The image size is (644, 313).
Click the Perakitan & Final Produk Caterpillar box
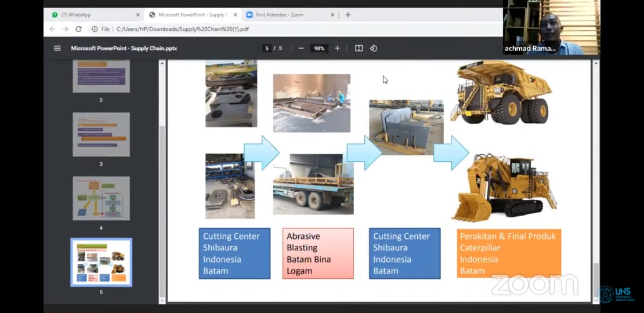tap(509, 253)
